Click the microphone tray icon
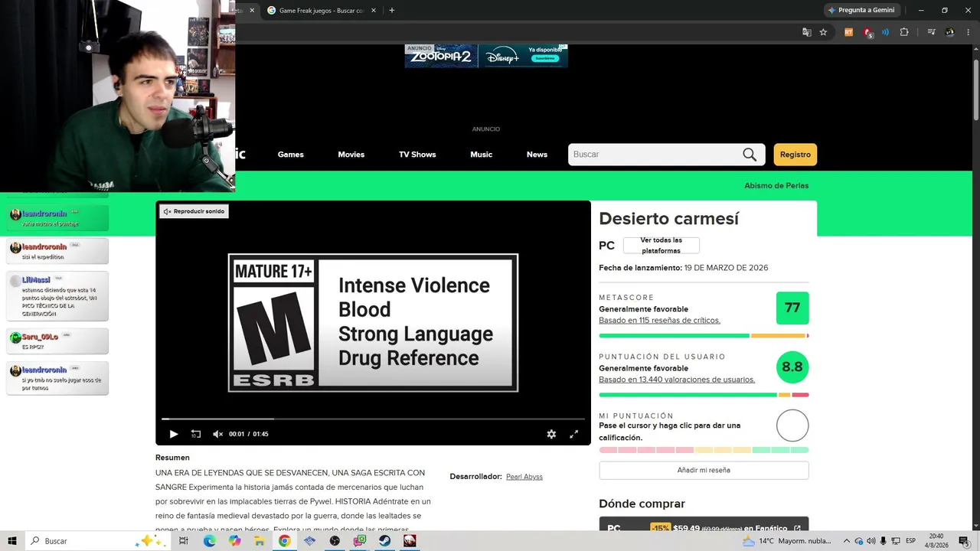 pyautogui.click(x=884, y=541)
